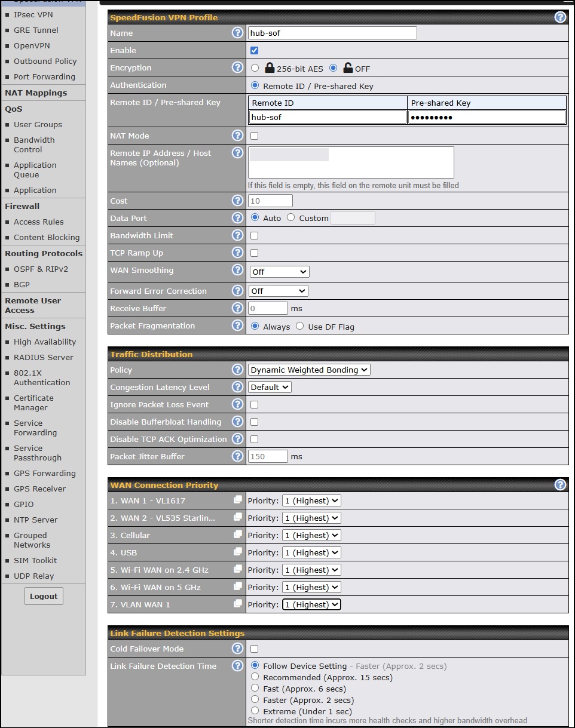The width and height of the screenshot is (575, 728).
Task: Open OSPF & RIPv2 routing page
Action: [x=41, y=269]
